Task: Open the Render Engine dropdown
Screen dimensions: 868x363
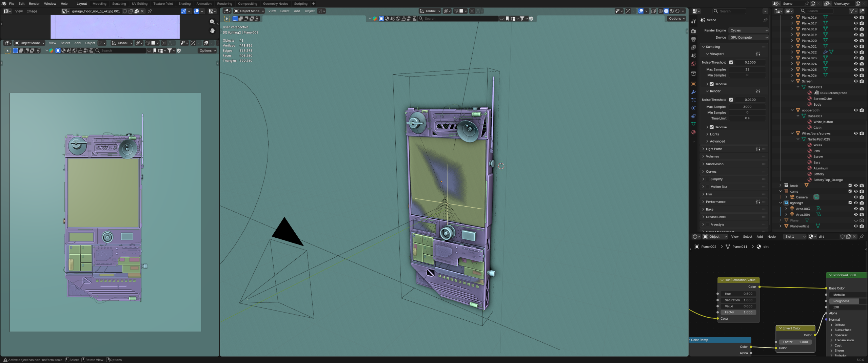Action: (748, 30)
